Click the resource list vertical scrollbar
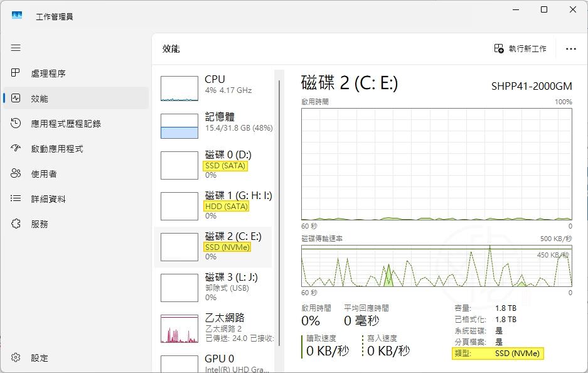Screen dimensions: 588x373 tap(279, 213)
